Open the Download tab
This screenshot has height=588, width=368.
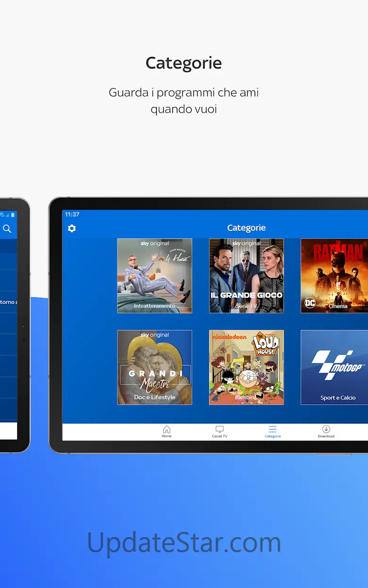click(326, 432)
